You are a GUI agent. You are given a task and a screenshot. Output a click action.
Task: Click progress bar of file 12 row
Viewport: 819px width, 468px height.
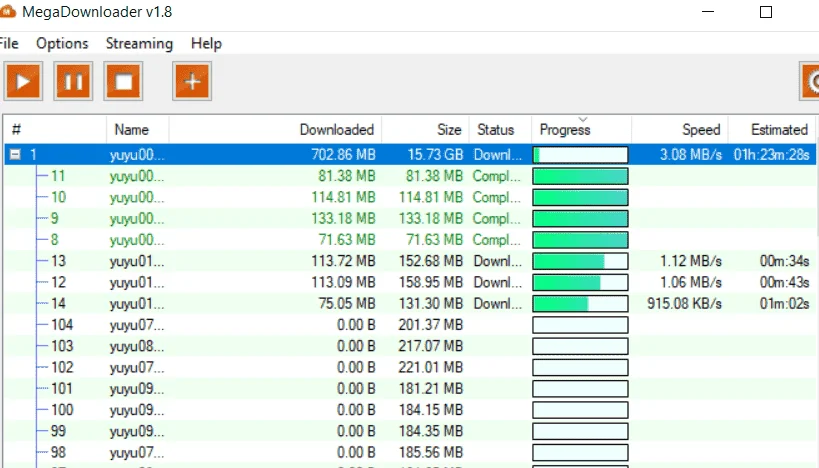580,283
